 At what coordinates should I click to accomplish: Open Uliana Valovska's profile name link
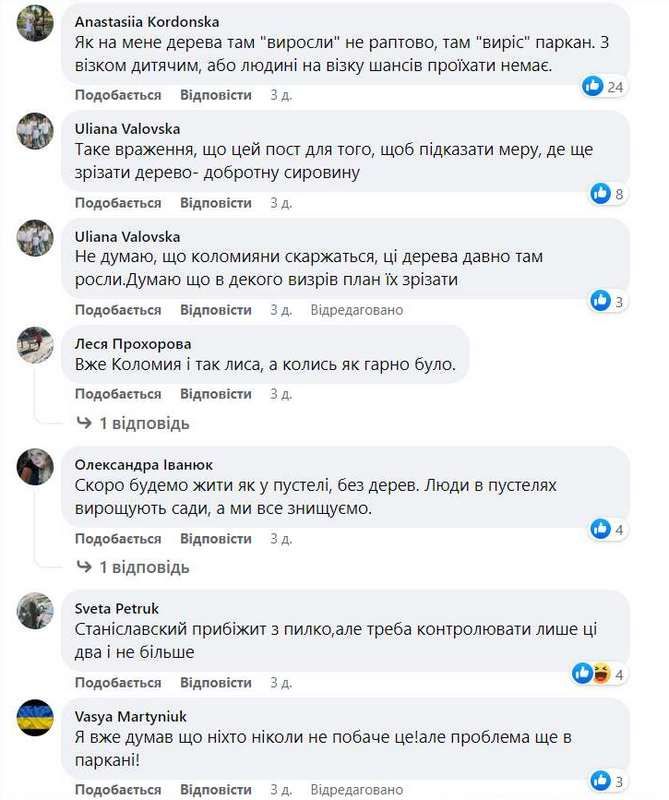tap(127, 128)
